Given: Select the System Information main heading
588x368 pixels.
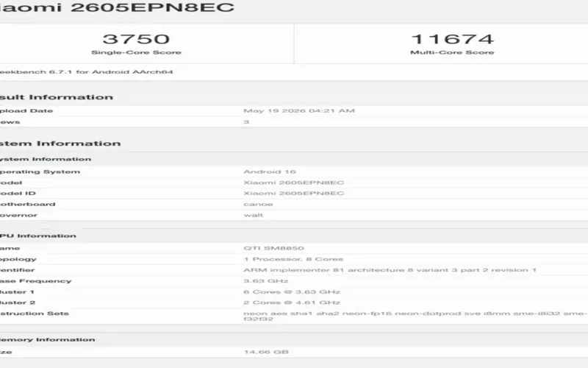Looking at the screenshot, I should tap(60, 144).
